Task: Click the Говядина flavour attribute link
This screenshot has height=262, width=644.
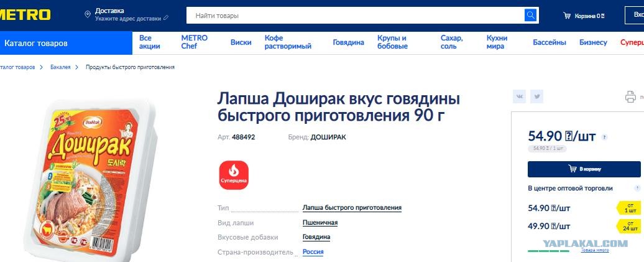Action: (x=316, y=237)
